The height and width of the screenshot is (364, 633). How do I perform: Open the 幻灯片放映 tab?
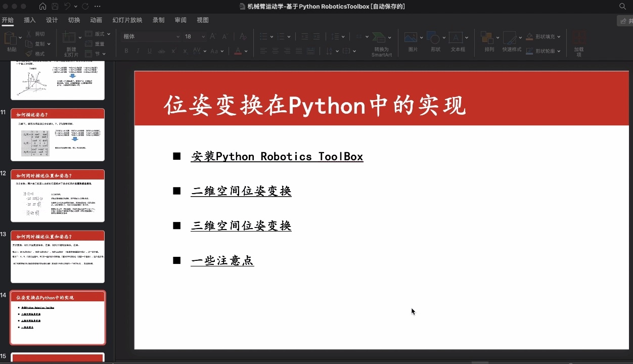pyautogui.click(x=127, y=20)
